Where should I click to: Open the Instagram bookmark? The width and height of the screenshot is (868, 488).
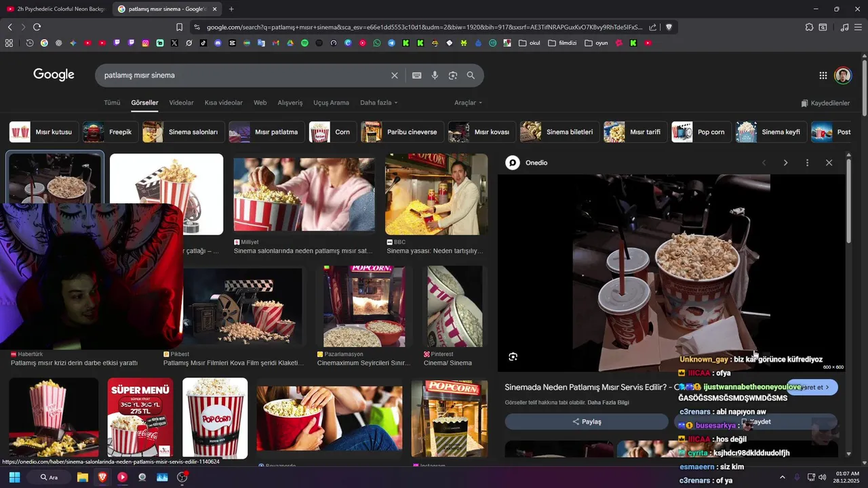coord(145,43)
